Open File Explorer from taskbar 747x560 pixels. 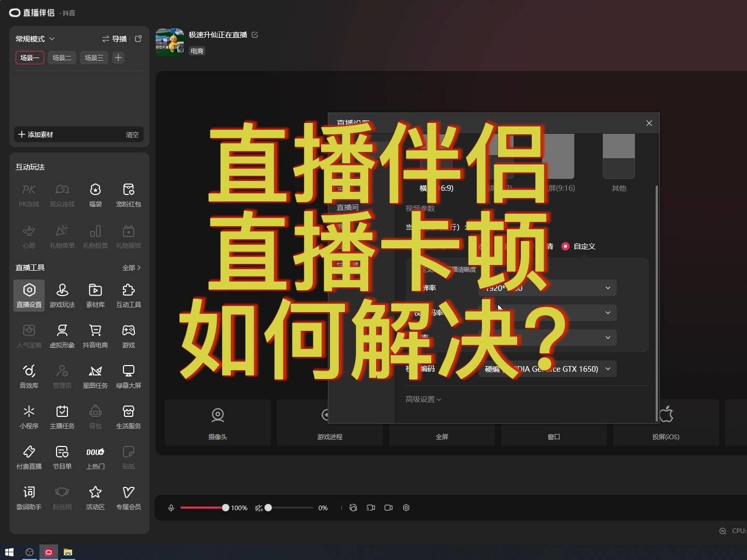point(68,552)
